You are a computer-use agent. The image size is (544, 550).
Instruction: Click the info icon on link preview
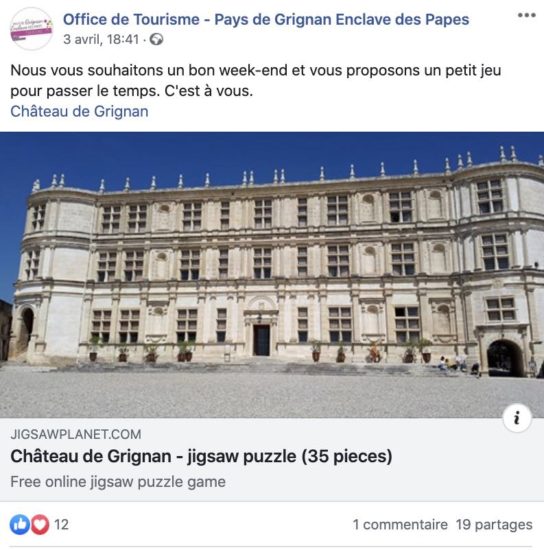[517, 418]
